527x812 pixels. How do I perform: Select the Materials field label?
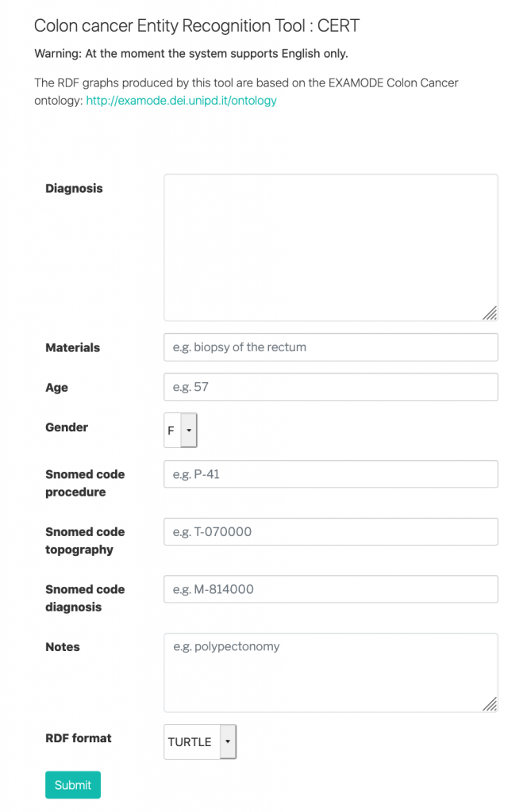[x=72, y=347]
